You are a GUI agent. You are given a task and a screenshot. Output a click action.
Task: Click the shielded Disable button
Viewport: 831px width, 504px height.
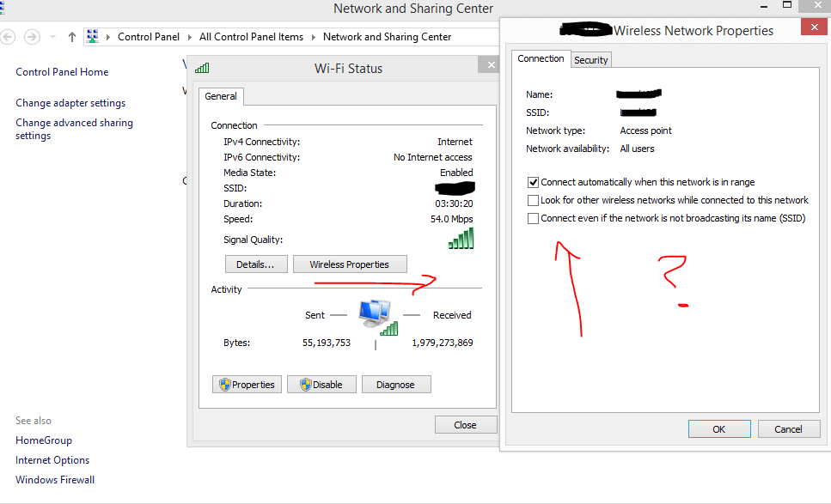(x=321, y=385)
